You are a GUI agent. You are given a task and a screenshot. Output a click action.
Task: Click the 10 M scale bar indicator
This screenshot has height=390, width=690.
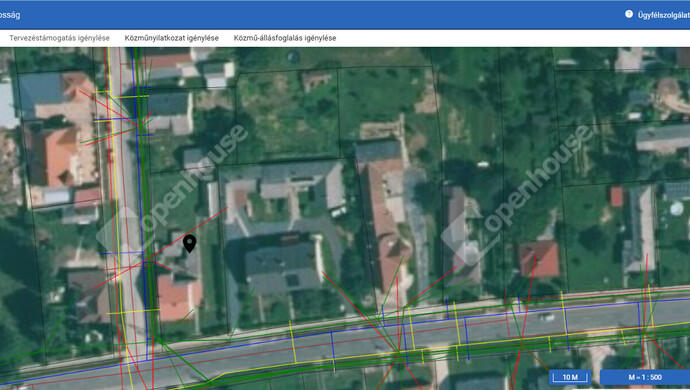[570, 377]
